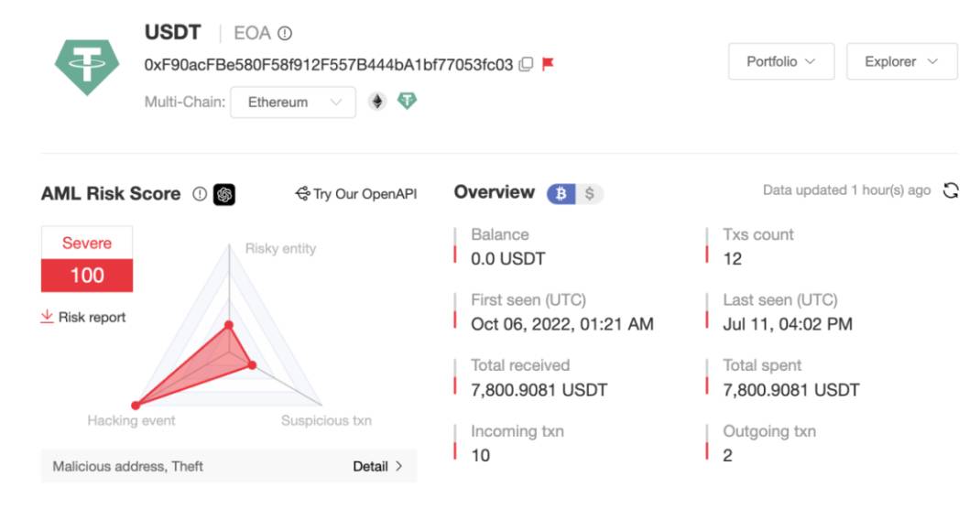Image resolution: width=980 pixels, height=531 pixels.
Task: Download the Risk report
Action: click(83, 317)
